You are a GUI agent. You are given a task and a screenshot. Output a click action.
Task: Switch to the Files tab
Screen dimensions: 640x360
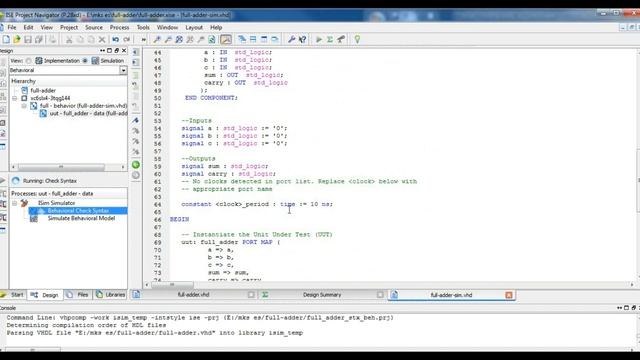tap(78, 295)
